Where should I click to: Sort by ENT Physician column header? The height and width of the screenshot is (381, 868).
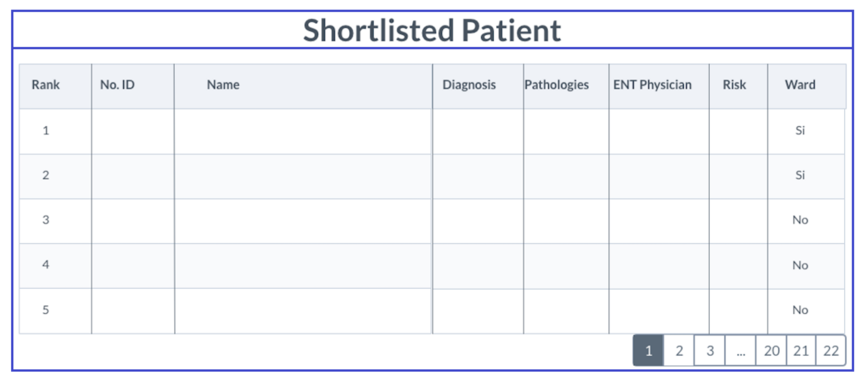click(x=652, y=85)
